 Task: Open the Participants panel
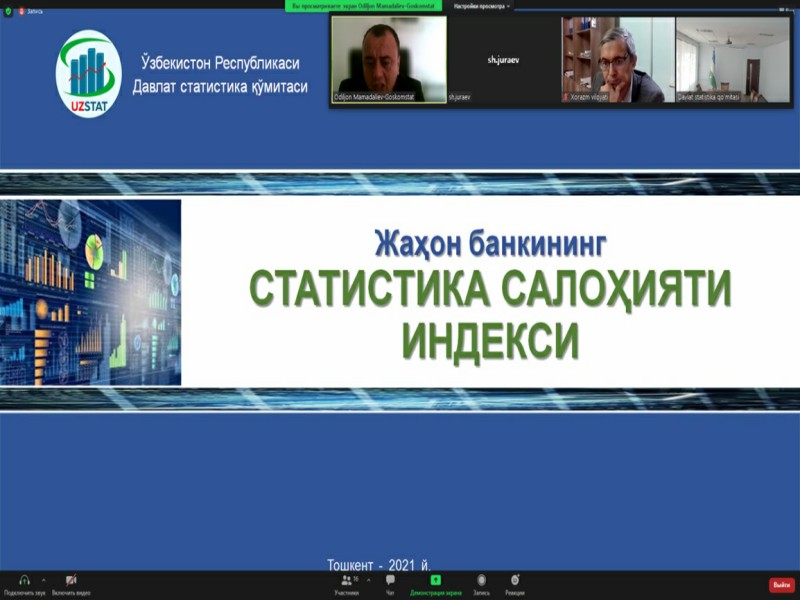pyautogui.click(x=347, y=581)
